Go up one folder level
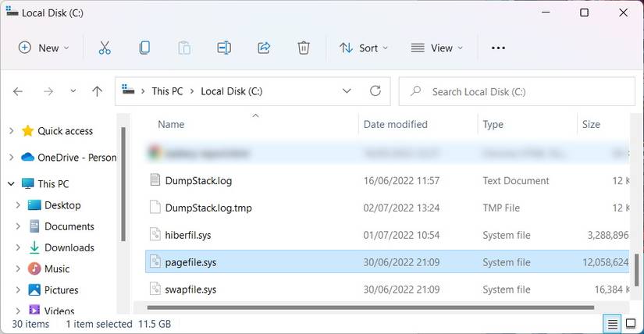644x334 pixels. coord(97,91)
